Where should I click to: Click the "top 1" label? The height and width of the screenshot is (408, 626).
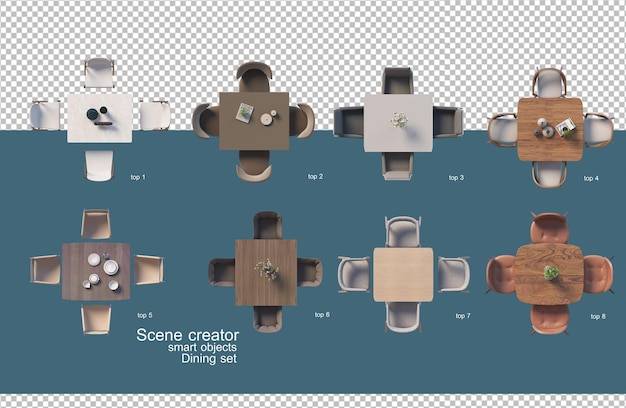click(x=138, y=177)
